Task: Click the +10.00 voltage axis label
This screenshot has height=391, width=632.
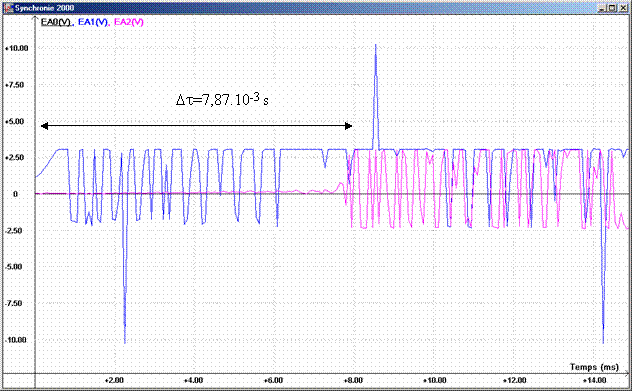Action: [x=17, y=48]
